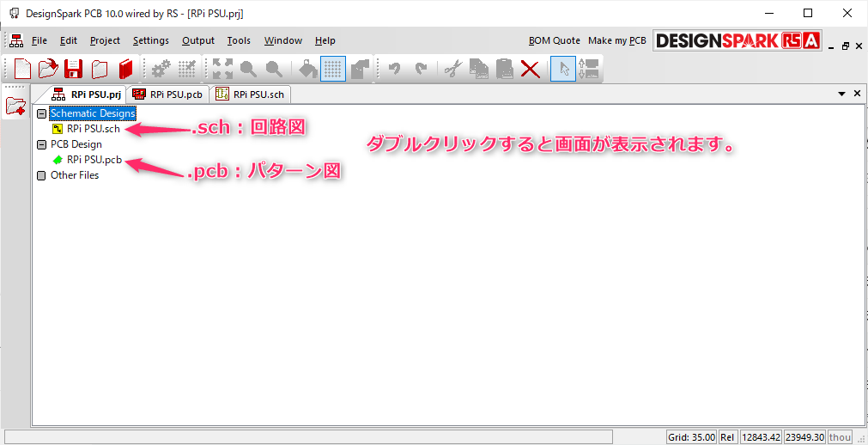Image resolution: width=868 pixels, height=445 pixels.
Task: Click the Copy icon in toolbar
Action: 479,70
